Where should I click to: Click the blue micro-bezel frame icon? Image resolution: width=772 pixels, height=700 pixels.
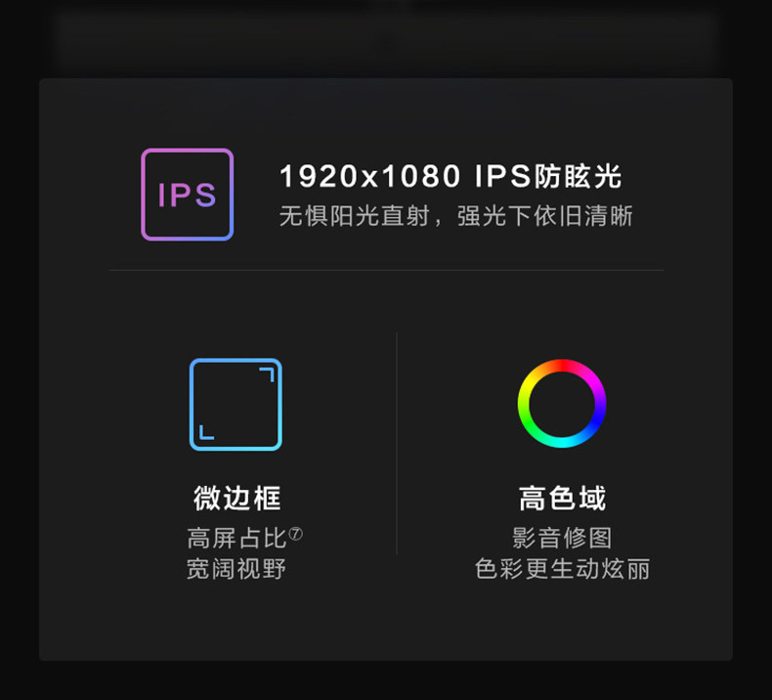click(236, 405)
